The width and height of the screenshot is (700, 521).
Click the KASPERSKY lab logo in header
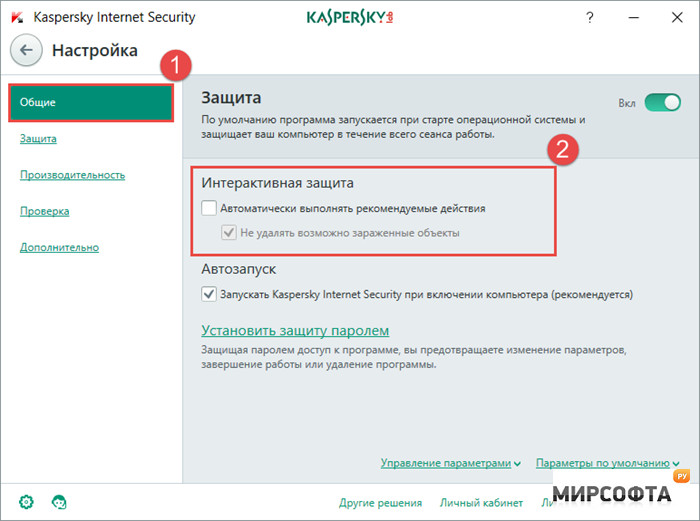click(350, 17)
